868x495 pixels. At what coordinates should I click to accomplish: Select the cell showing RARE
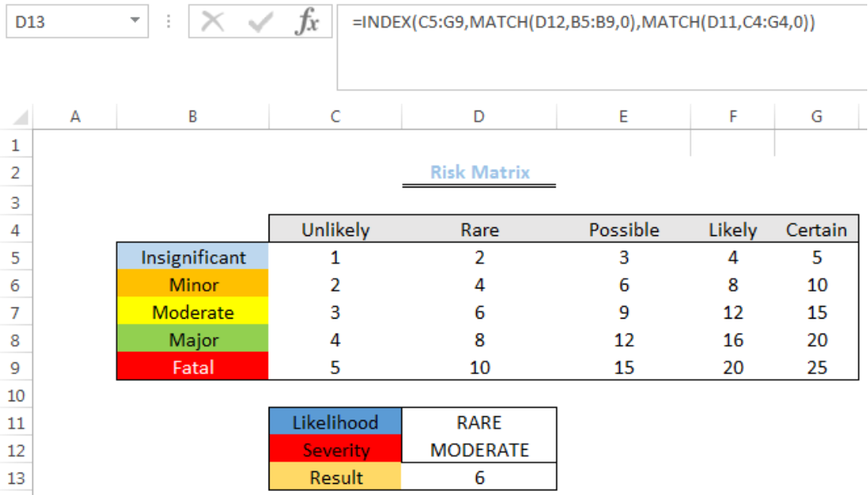click(x=478, y=422)
